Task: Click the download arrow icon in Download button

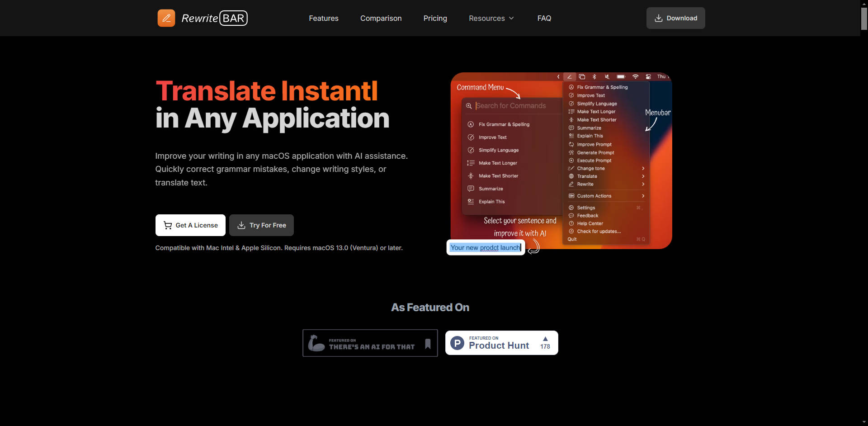Action: click(659, 18)
